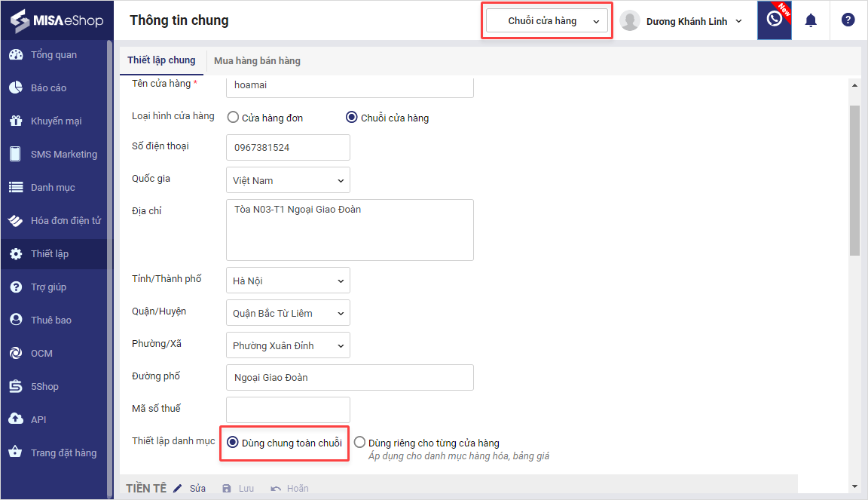Click the vertical scrollbar of the form
Viewport: 868px width, 500px height.
pyautogui.click(x=854, y=181)
